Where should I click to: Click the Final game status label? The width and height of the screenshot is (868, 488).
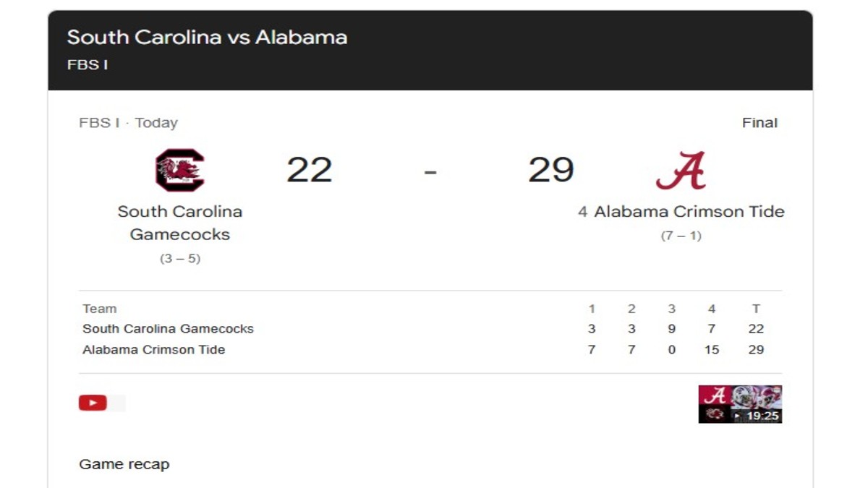click(x=759, y=123)
